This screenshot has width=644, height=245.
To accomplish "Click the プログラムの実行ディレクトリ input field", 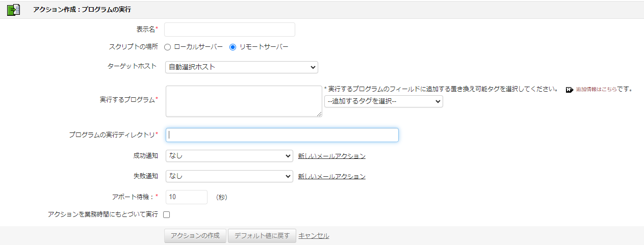I will click(282, 135).
